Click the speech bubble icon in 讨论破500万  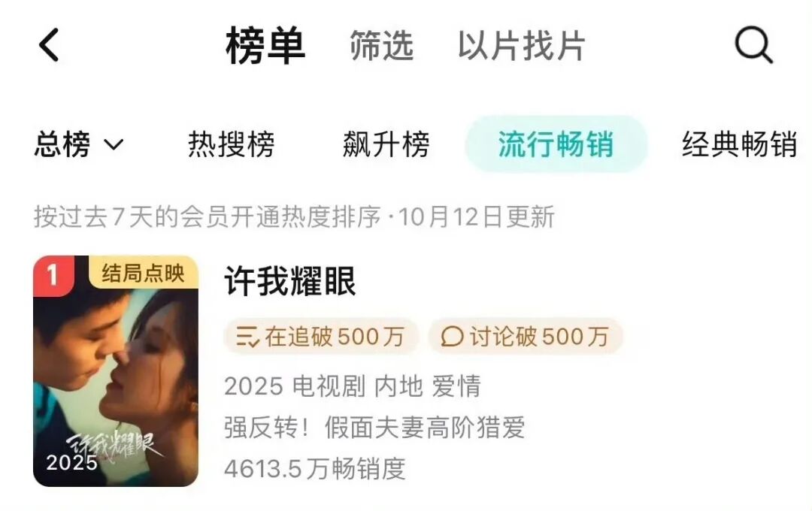(x=452, y=337)
